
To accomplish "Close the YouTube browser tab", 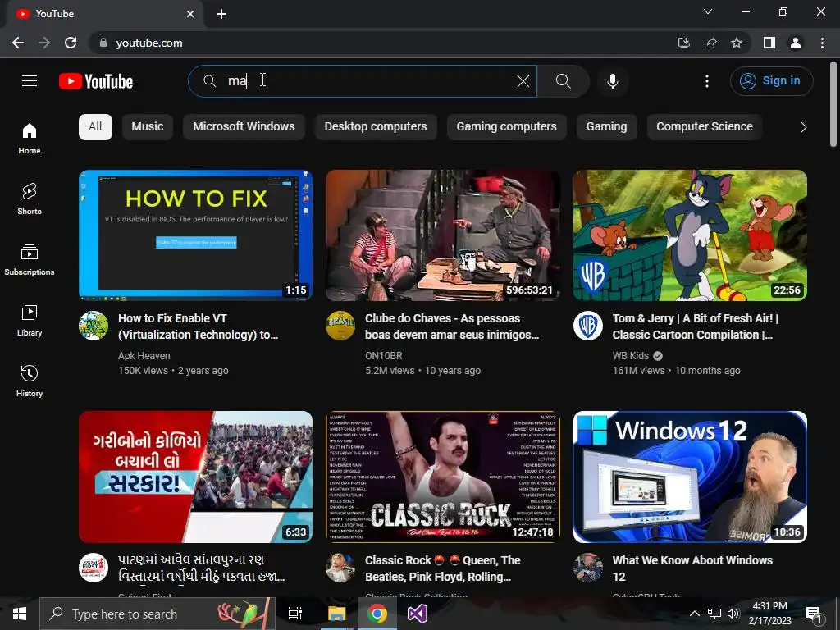I will coord(190,14).
